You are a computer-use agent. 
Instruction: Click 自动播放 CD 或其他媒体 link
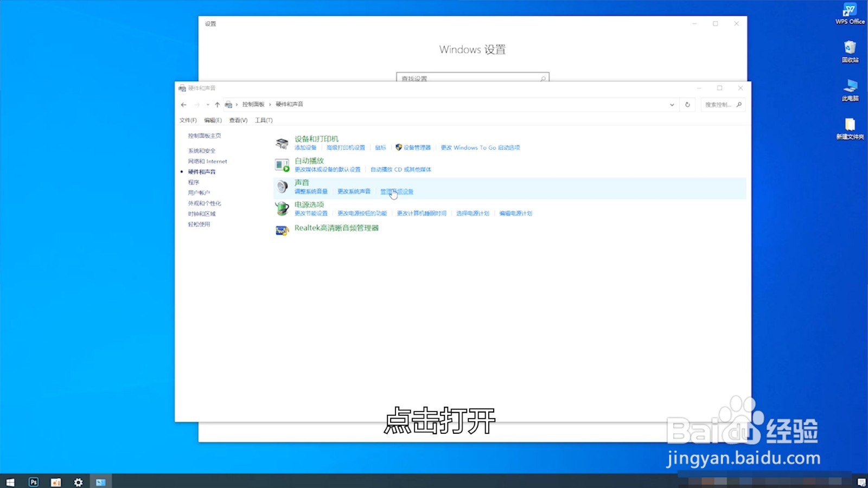401,170
